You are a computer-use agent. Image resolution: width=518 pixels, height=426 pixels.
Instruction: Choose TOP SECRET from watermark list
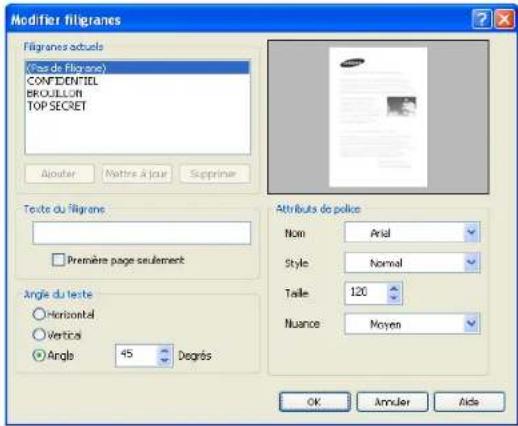57,106
